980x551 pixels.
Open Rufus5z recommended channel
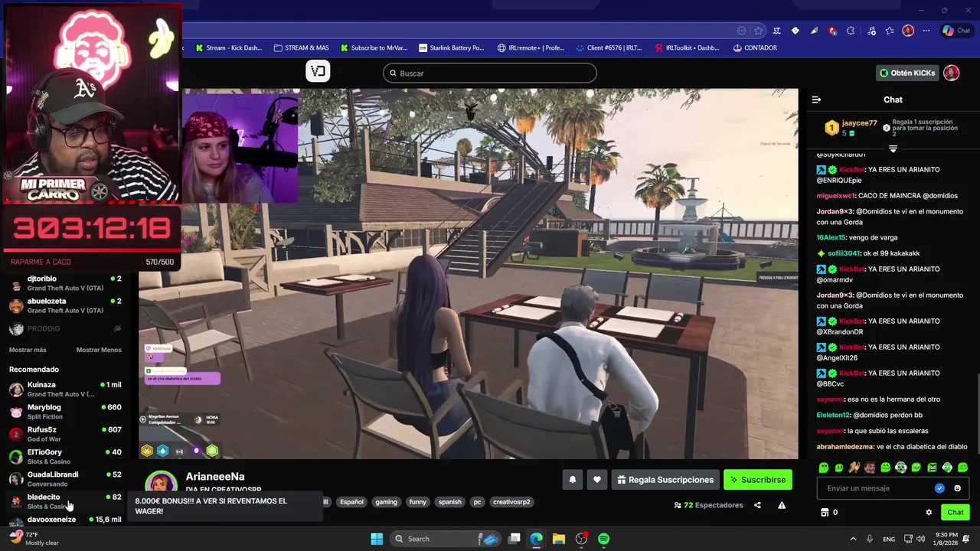[65, 434]
